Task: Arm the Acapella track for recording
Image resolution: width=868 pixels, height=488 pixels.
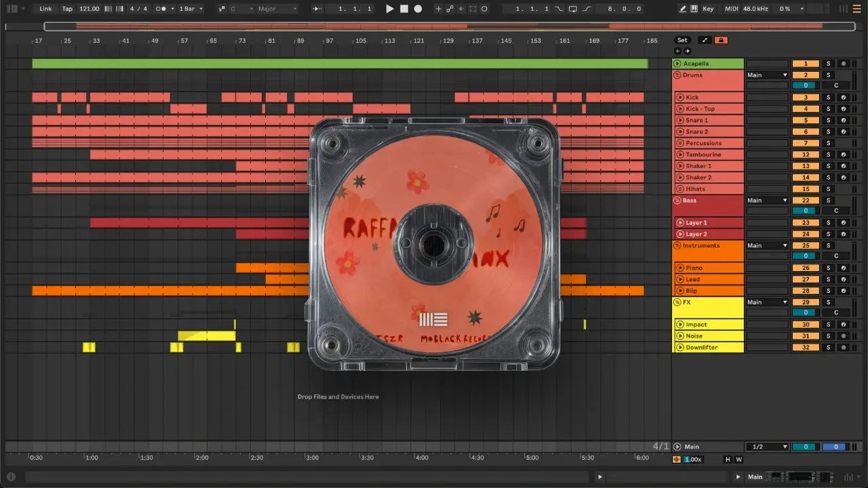Action: click(843, 64)
